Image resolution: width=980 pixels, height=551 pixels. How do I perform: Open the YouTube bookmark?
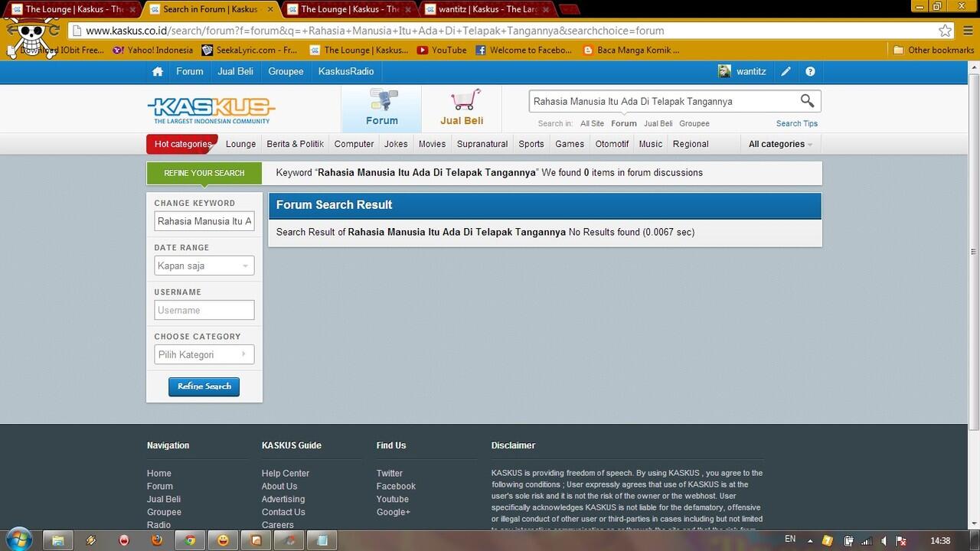tap(442, 50)
